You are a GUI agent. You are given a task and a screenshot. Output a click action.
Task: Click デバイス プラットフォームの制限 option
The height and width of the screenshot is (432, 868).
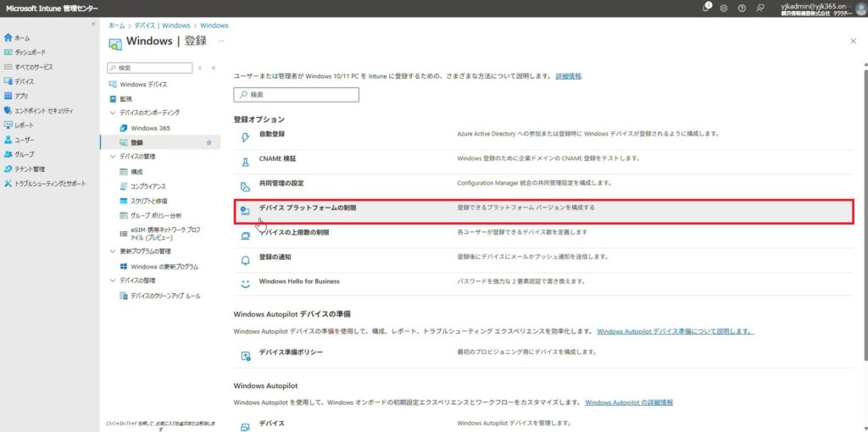(308, 208)
